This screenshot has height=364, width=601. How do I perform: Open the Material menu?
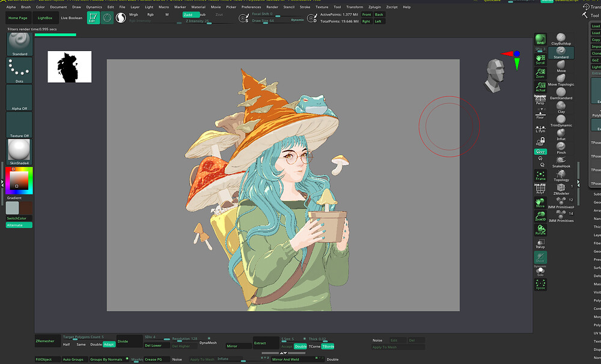point(198,7)
